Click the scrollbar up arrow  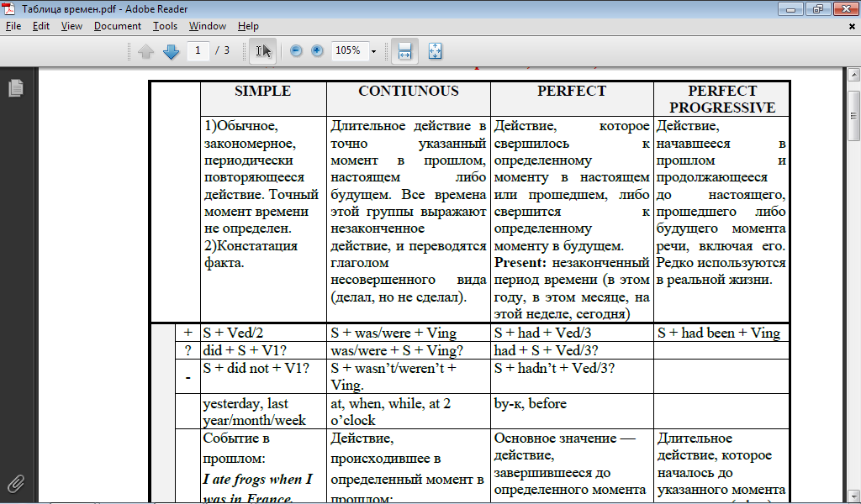[853, 74]
